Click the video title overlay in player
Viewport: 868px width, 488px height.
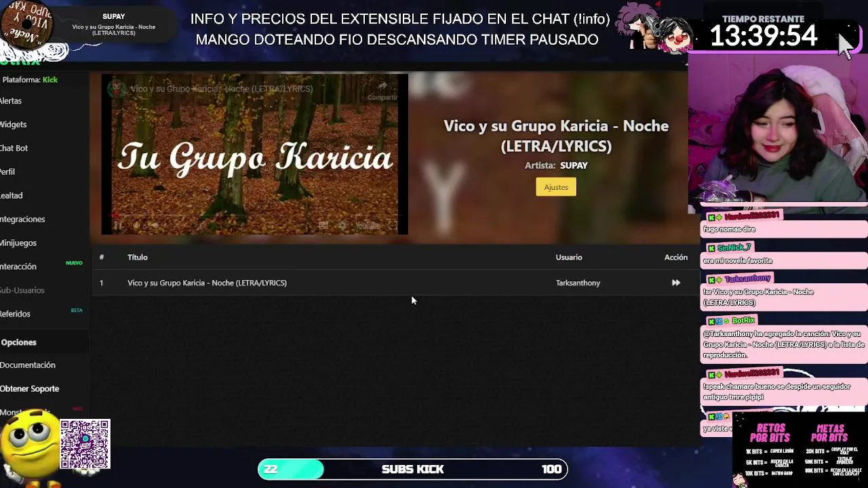221,89
